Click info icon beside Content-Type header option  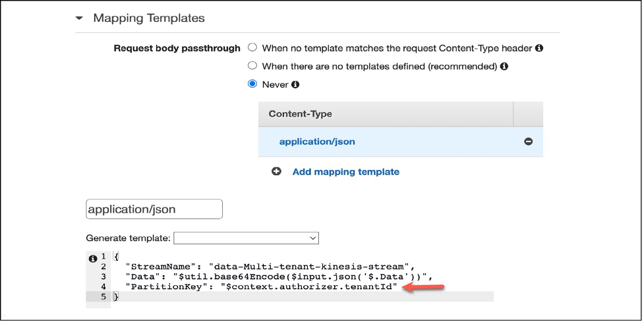click(x=539, y=48)
